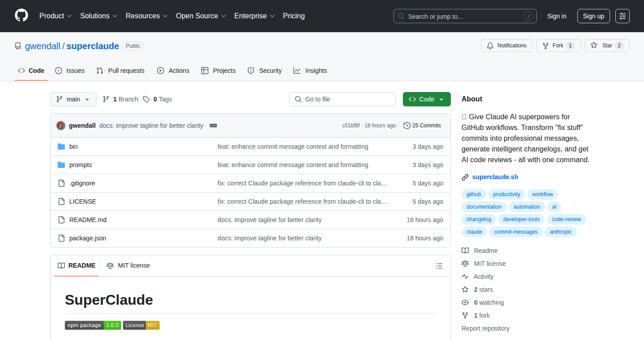Open the superclaude repository name link
This screenshot has height=340, width=644.
(93, 46)
